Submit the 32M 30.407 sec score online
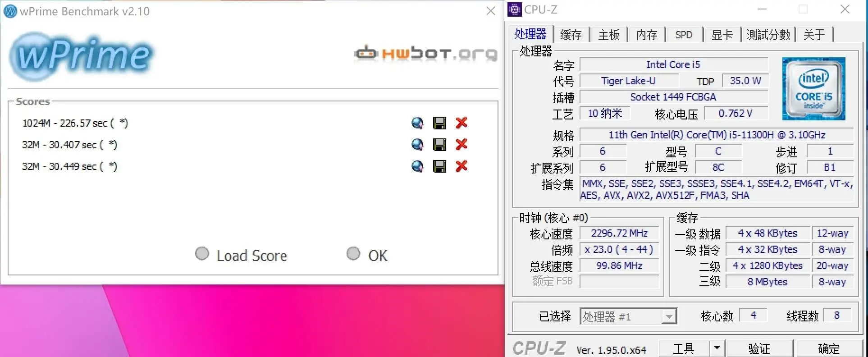Screen dimensions: 868x357 [x=418, y=145]
